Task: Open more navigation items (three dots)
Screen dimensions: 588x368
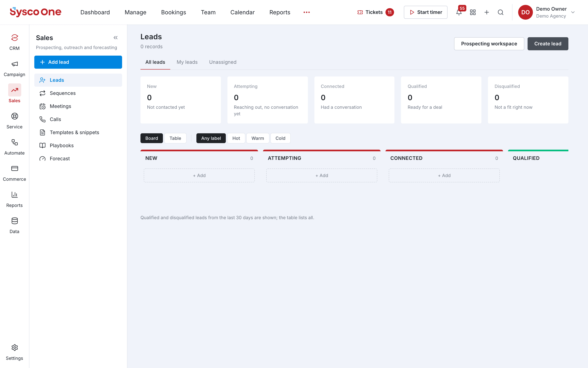Action: pos(307,12)
